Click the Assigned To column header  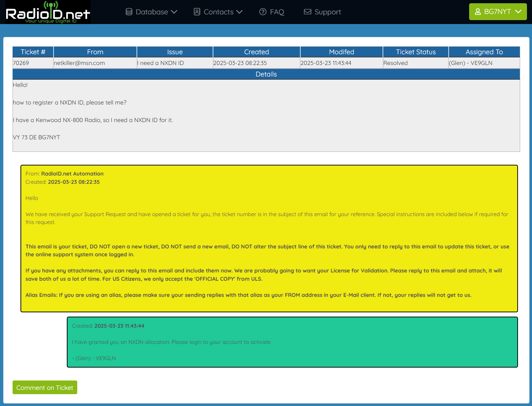[484, 52]
